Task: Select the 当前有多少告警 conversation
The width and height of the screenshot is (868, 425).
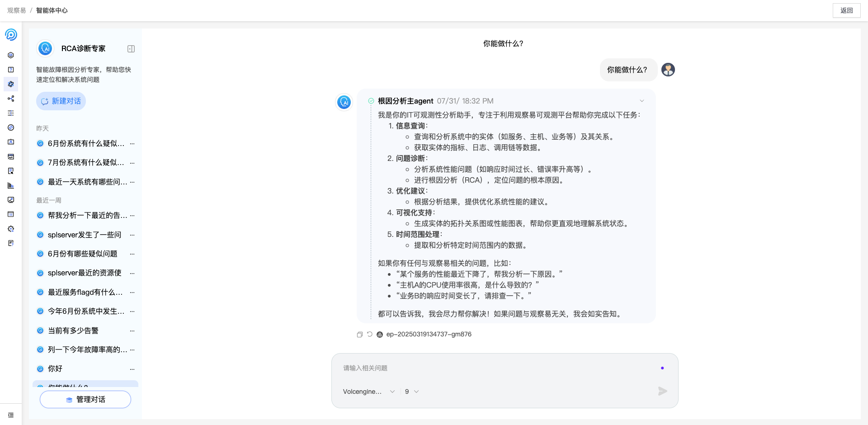Action: click(x=73, y=331)
